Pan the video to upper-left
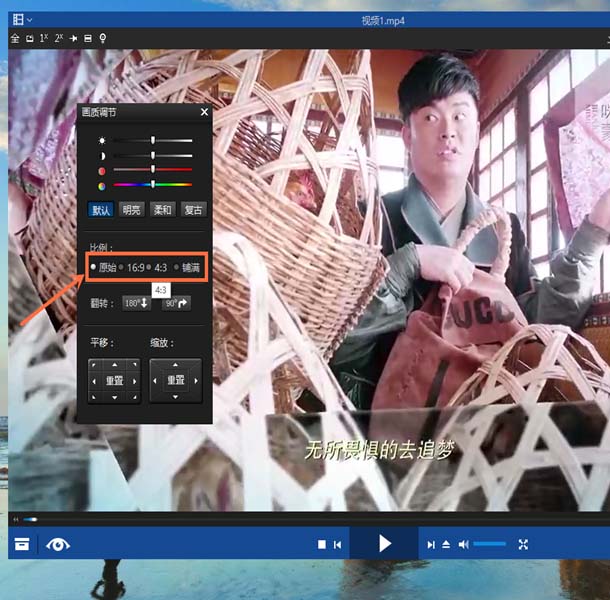Viewport: 610px width, 600px height. tap(94, 365)
